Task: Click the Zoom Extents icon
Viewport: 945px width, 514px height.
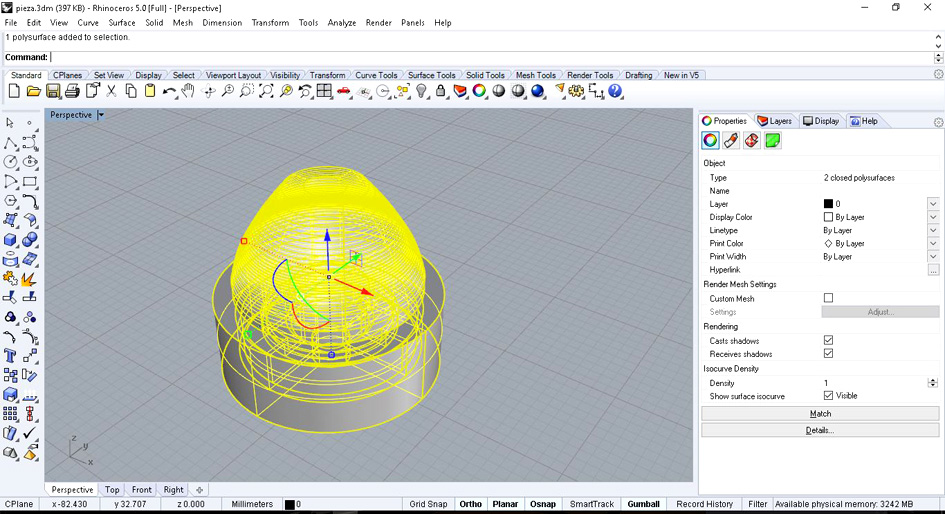Action: point(266,91)
